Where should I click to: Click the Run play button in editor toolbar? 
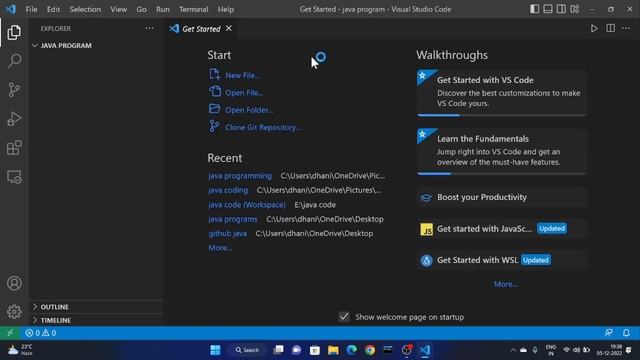[x=594, y=29]
